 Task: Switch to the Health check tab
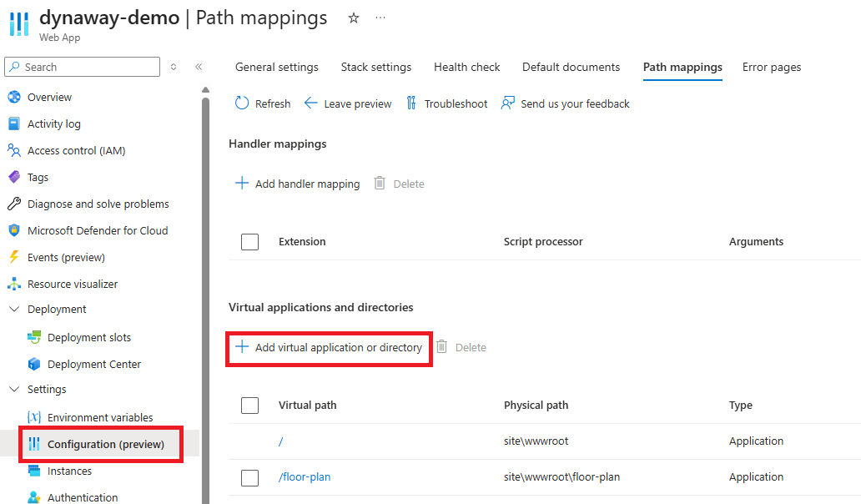point(466,67)
